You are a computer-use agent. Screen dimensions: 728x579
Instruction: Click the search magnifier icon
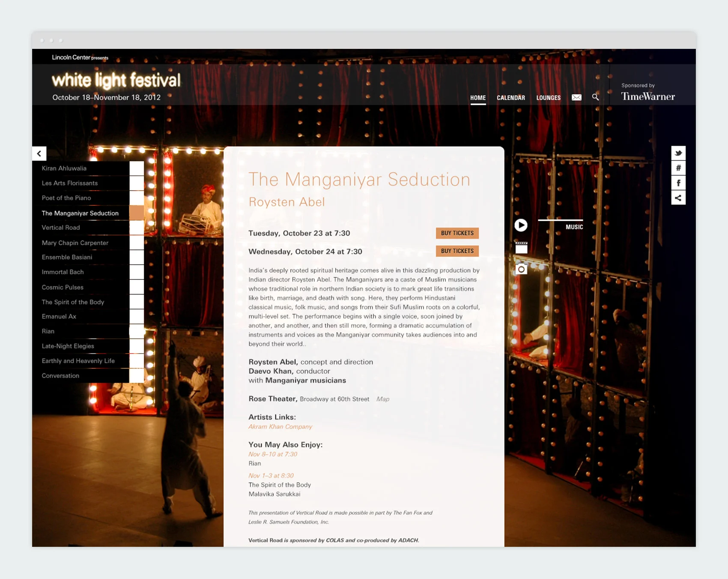595,97
